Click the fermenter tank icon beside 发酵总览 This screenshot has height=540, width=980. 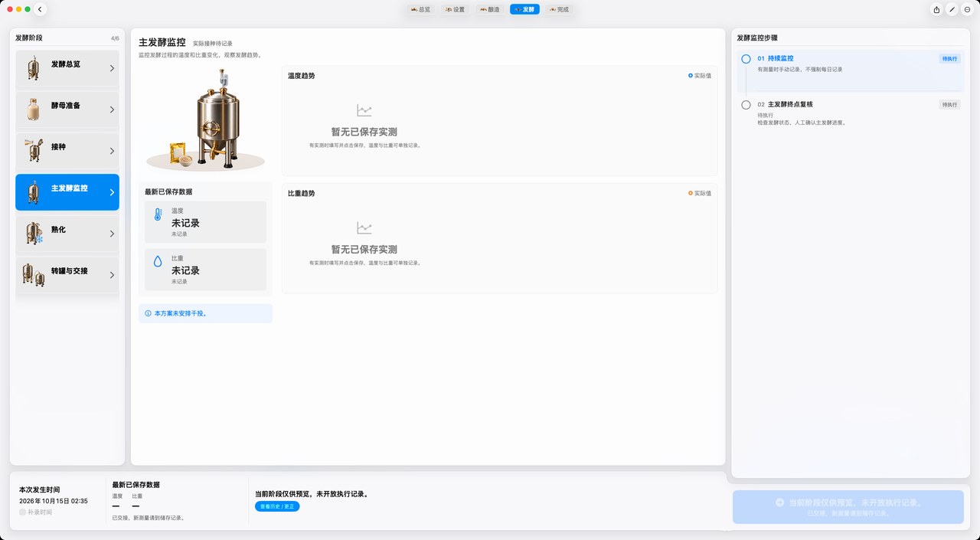(33, 68)
